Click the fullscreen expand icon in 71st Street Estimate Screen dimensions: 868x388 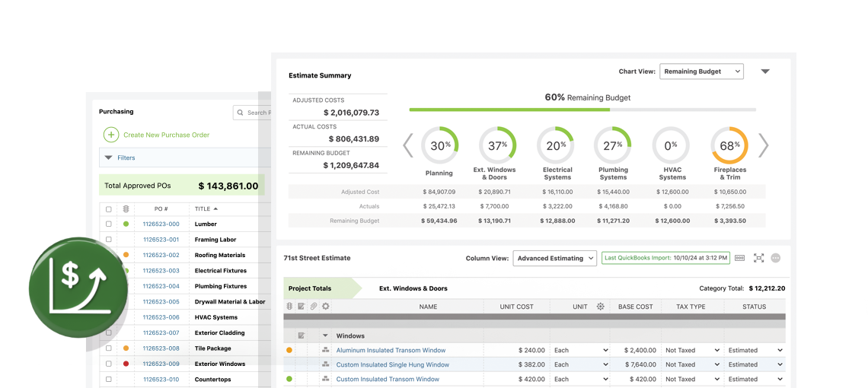[759, 258]
